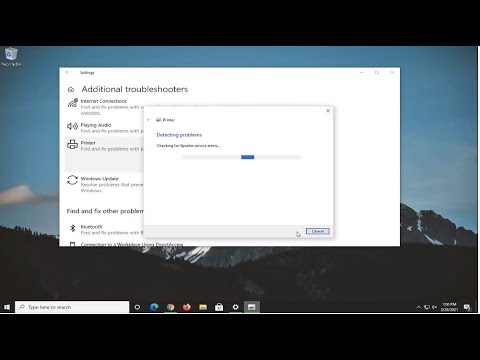Viewport: 480px width, 360px height.
Task: Launch Google Chrome from the taskbar
Action: 170,307
